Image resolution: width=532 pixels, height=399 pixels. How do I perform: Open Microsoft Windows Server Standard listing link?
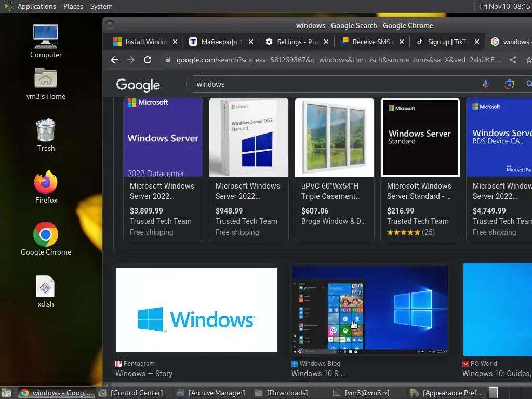click(x=419, y=191)
